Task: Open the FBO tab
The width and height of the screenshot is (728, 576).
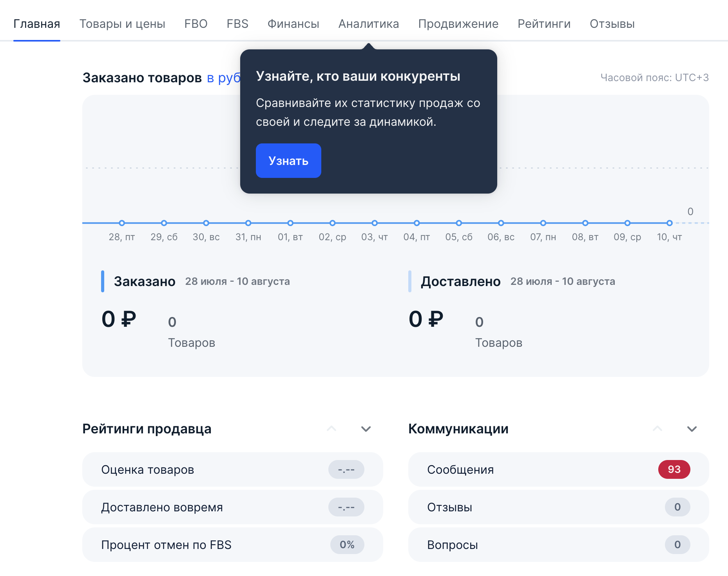Action: 196,24
